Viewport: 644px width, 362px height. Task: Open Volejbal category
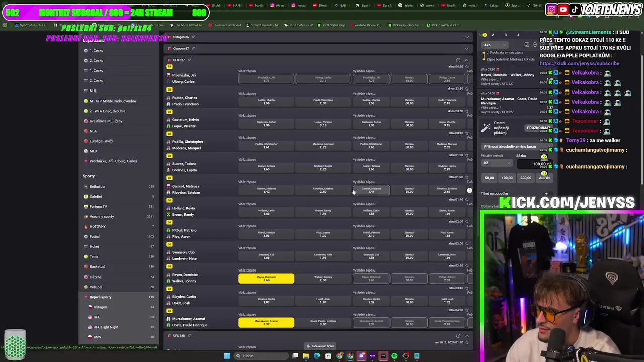tap(119, 287)
